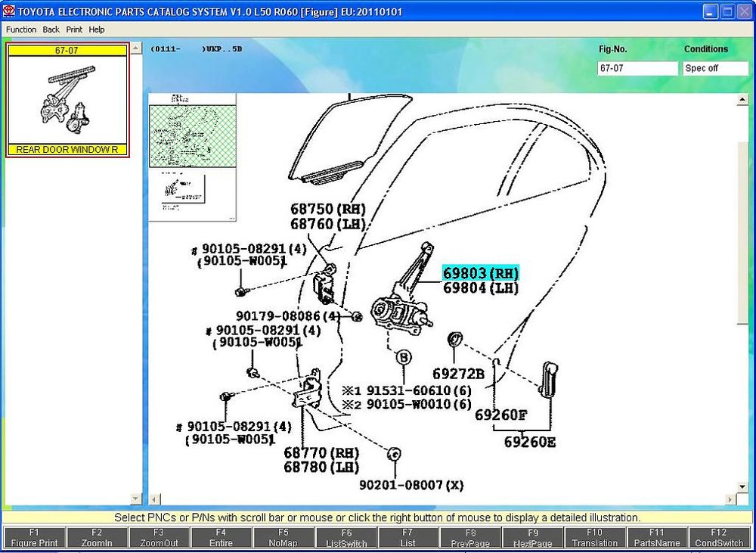
Task: Select part number 69260F
Action: pos(501,415)
